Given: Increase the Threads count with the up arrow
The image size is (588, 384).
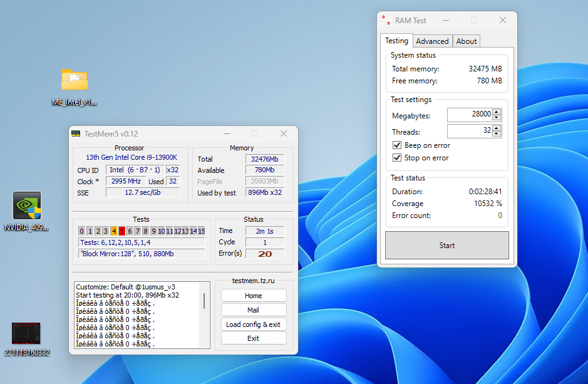Looking at the screenshot, I should (x=497, y=128).
